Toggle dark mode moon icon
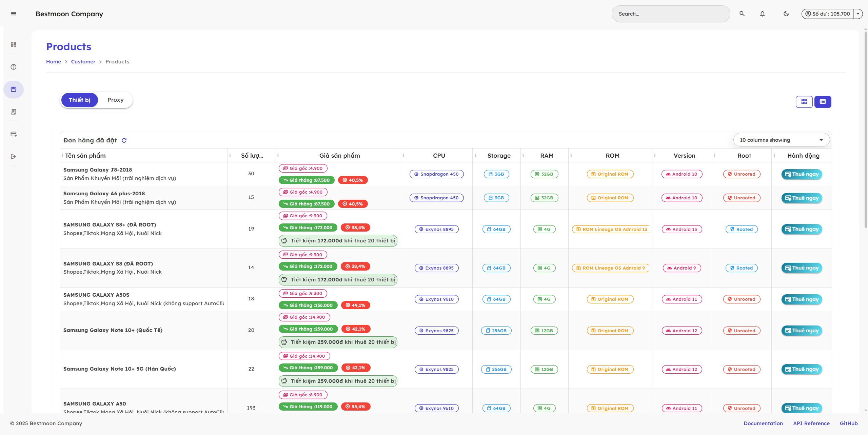This screenshot has width=868, height=435. (786, 14)
